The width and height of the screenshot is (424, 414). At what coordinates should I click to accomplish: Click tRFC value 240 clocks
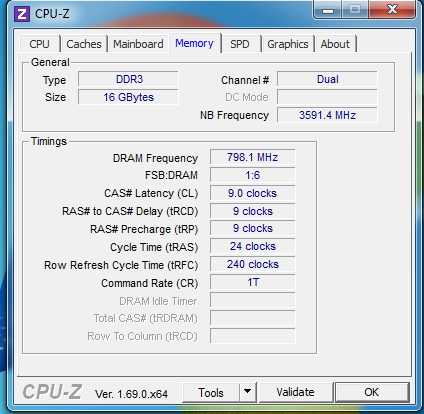[253, 264]
